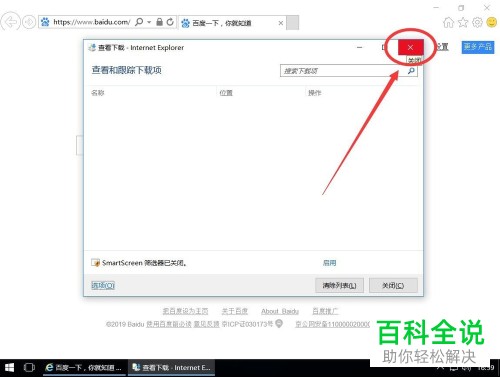This screenshot has height=377, width=500.
Task: Click the IE home icon
Action: point(448,22)
